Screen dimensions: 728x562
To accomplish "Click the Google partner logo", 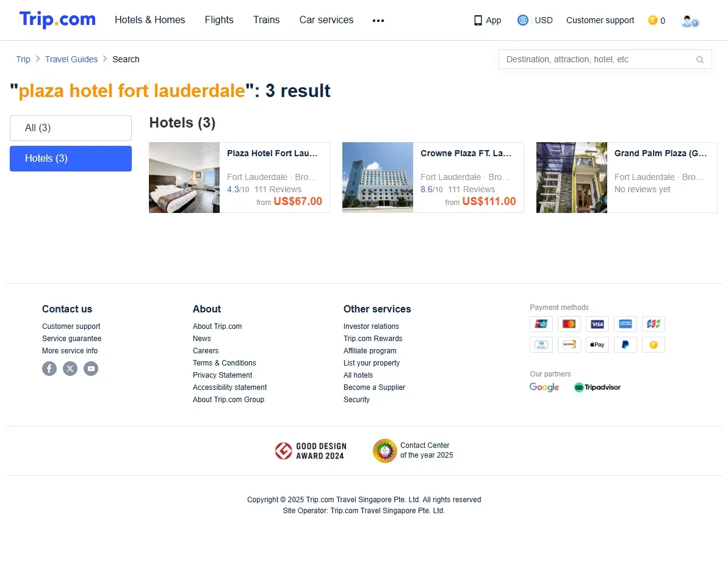I will click(544, 387).
